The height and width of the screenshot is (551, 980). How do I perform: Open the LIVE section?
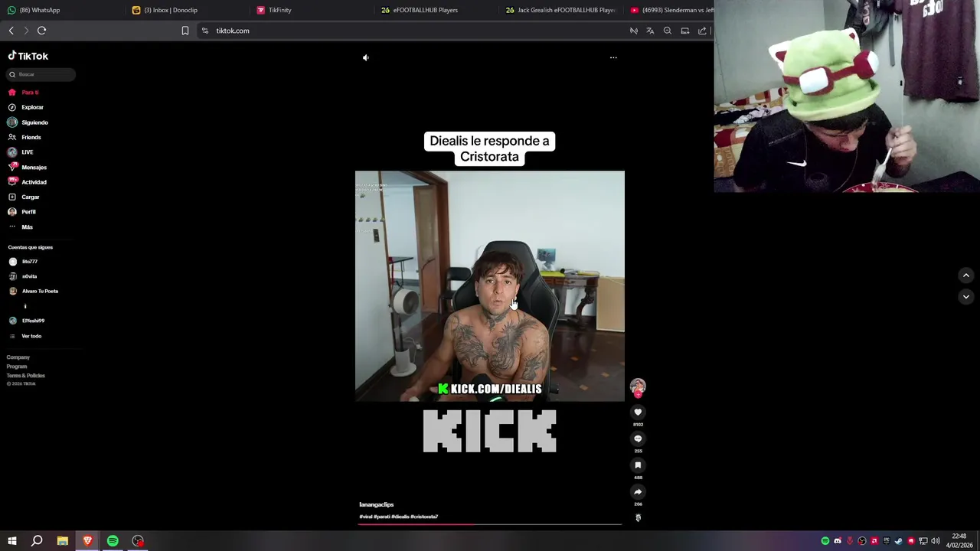pyautogui.click(x=20, y=152)
